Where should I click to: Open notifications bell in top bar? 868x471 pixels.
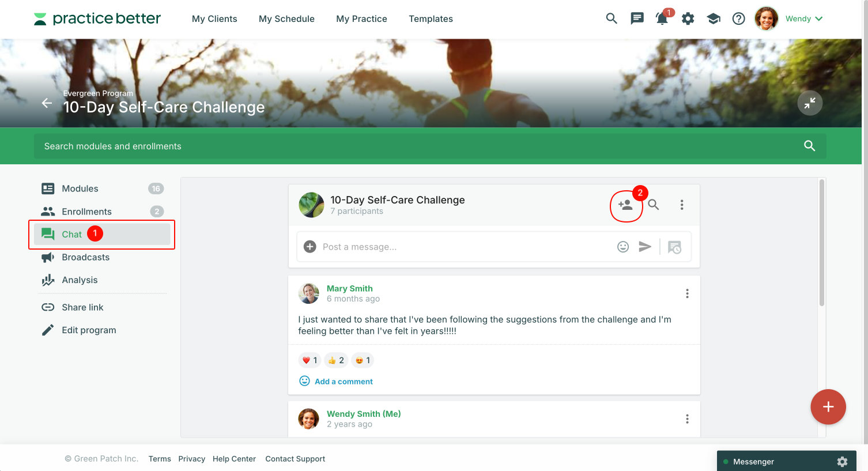tap(662, 18)
